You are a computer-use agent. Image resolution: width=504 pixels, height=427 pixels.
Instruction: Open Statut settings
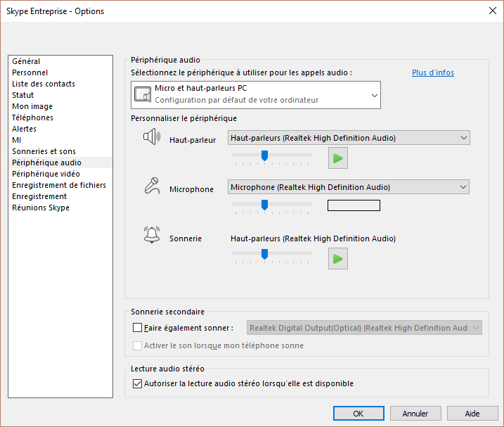[x=60, y=95]
